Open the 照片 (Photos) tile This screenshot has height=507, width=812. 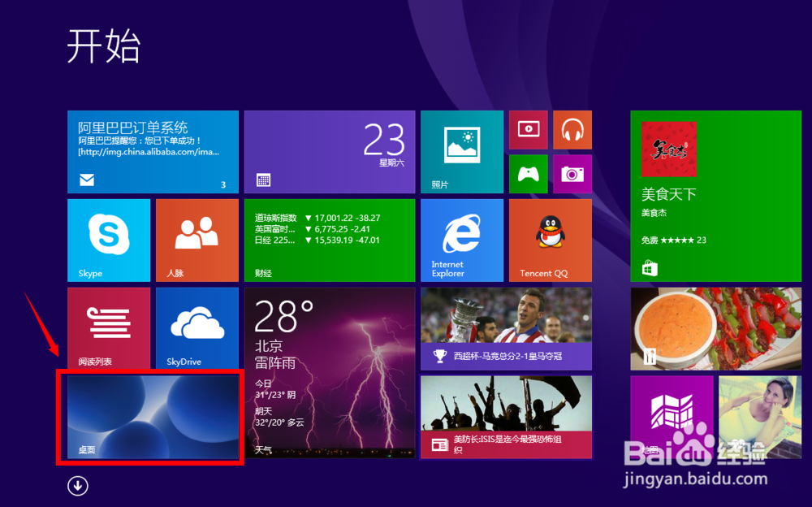tap(461, 151)
